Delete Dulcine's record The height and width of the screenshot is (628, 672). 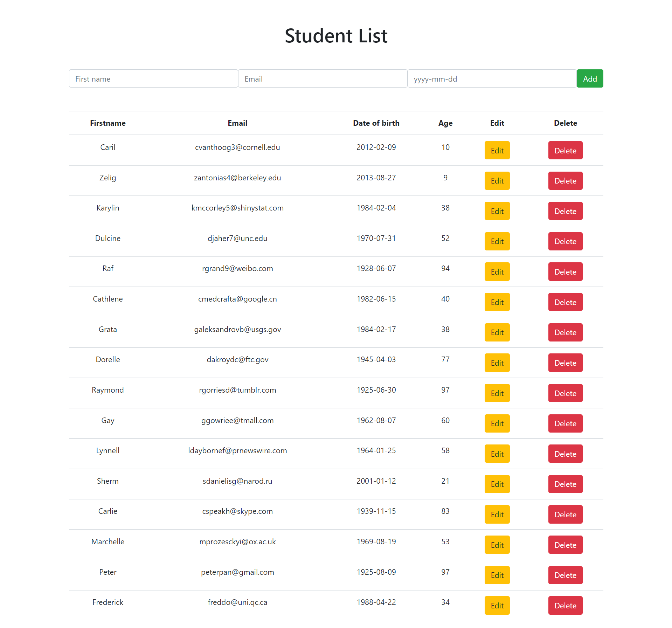(x=565, y=241)
